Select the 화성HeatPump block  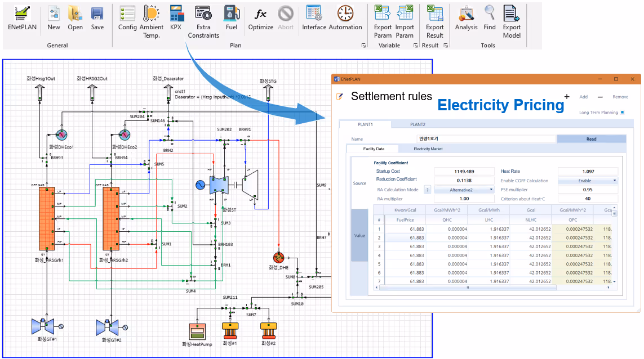[197, 331]
